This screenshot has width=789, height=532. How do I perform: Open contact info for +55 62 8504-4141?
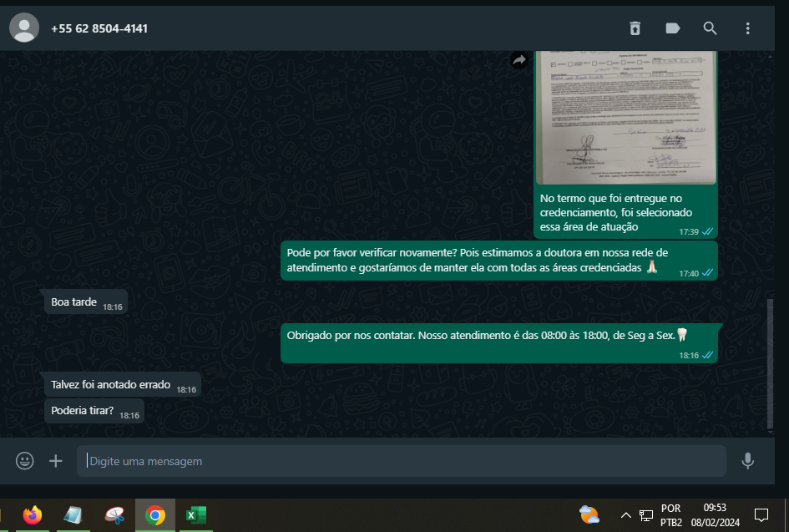point(99,28)
